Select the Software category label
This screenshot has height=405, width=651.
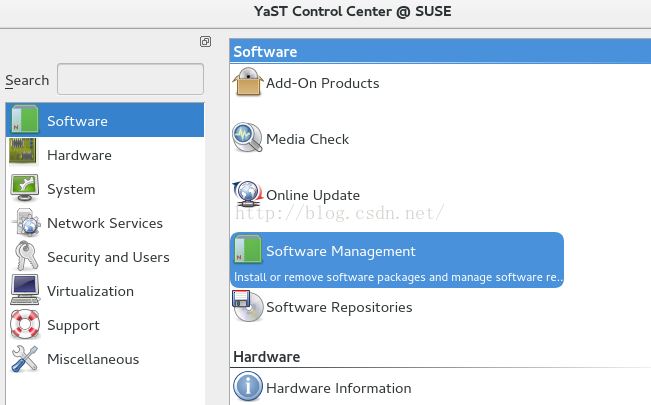(77, 121)
